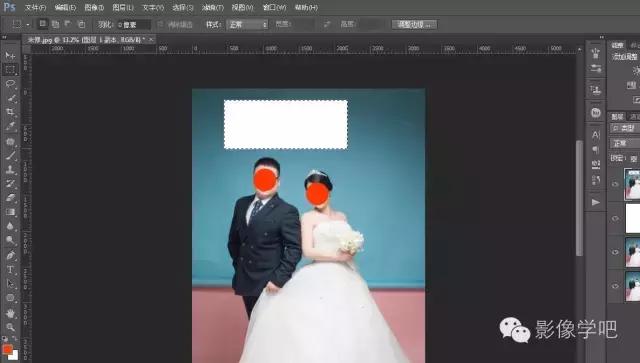The height and width of the screenshot is (363, 640).
Task: Open the 帮助(H) menu
Action: pos(306,7)
